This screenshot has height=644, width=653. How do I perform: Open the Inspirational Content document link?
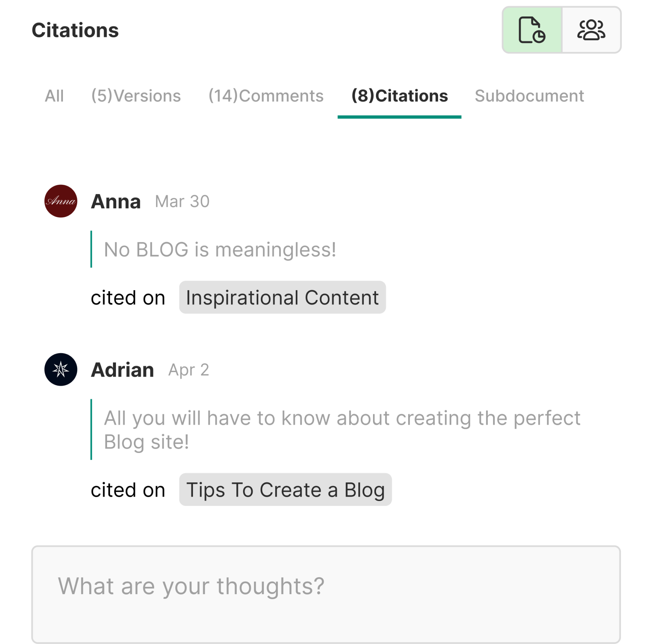point(282,297)
